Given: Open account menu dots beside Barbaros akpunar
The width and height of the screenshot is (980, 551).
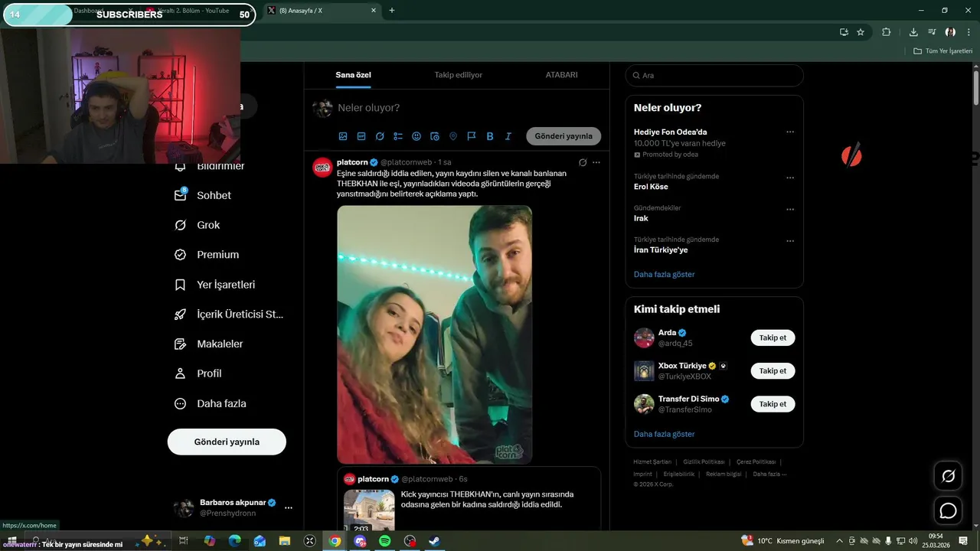Looking at the screenshot, I should [289, 507].
